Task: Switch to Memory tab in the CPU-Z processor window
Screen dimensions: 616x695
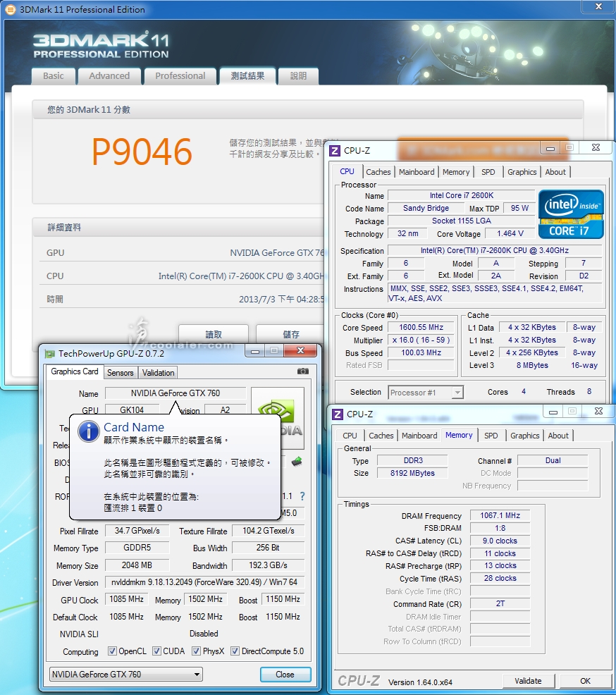Action: click(x=456, y=172)
